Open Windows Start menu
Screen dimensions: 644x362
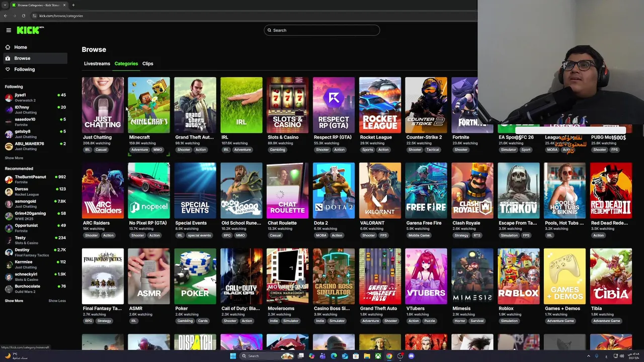232,356
